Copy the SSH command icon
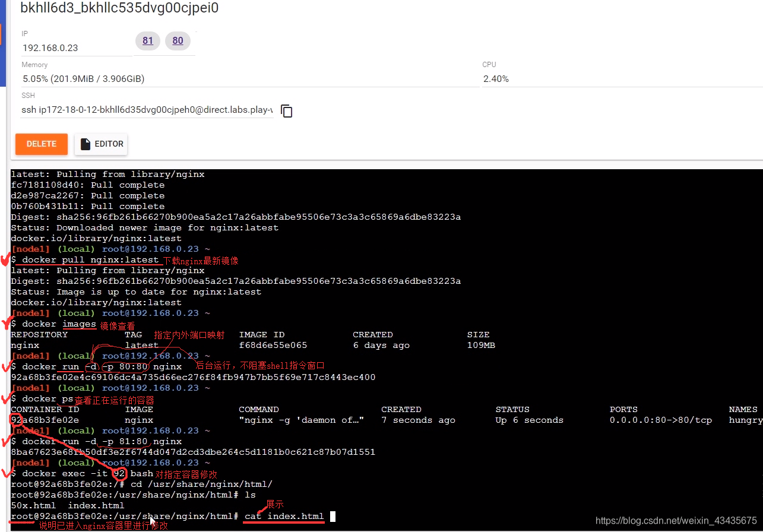The height and width of the screenshot is (532, 763). 287,111
